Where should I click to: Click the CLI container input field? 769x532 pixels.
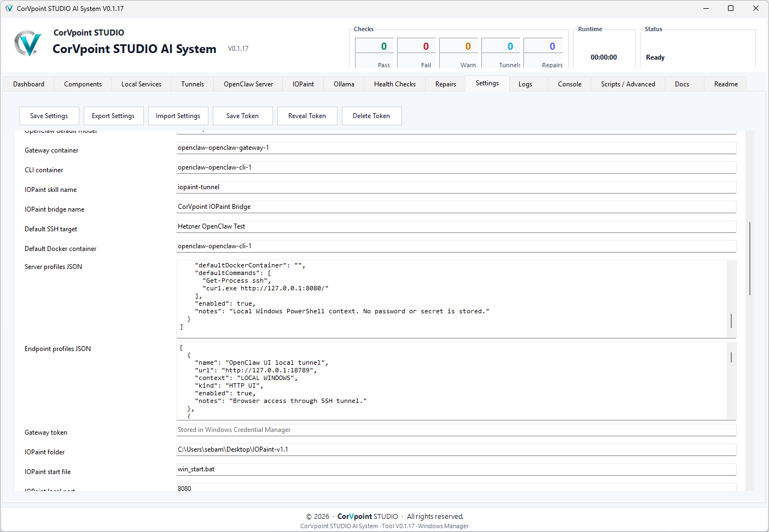[x=456, y=168]
